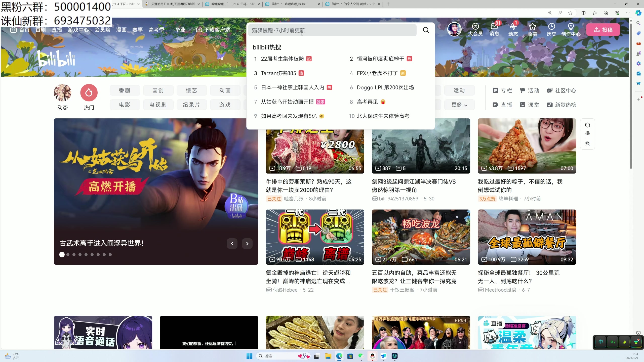Open the 历史 history icon
Screen dimensions: 644x362
[x=551, y=29]
